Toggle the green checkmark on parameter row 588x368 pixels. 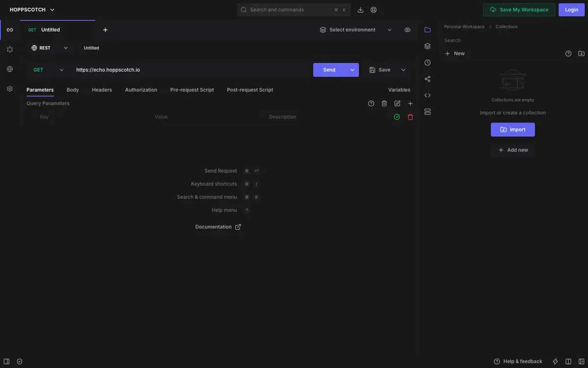397,117
